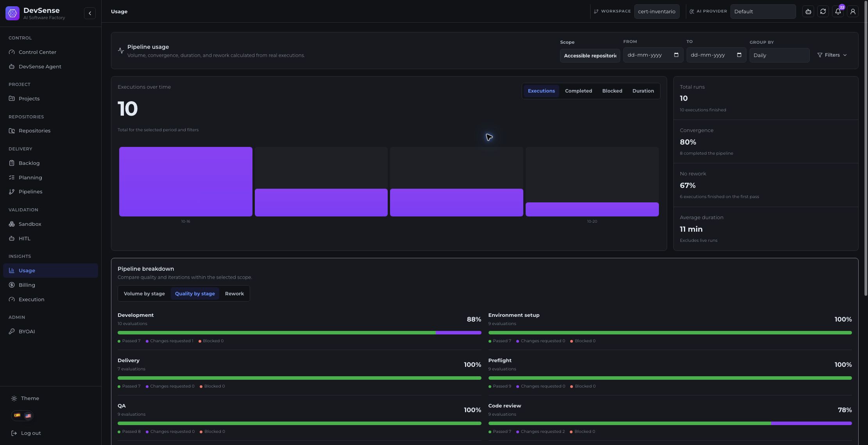Select the Executions chart tab
The image size is (868, 445).
pos(541,91)
